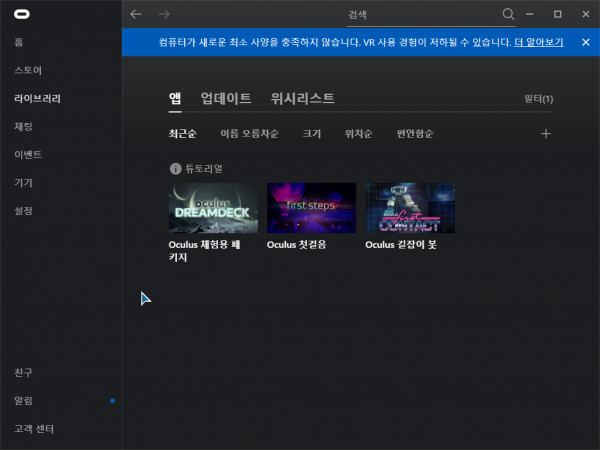The height and width of the screenshot is (450, 600).
Task: Open the 필터(1) filter options
Action: click(x=538, y=99)
